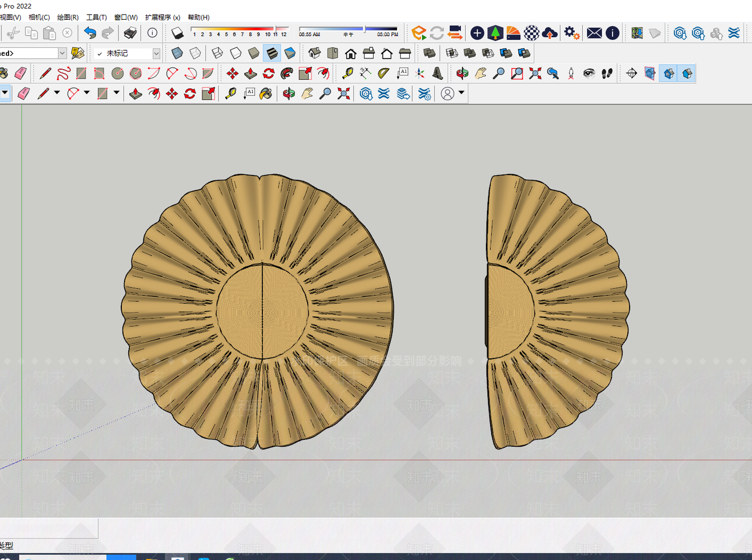Select the Freehand drawing tool

(63, 73)
